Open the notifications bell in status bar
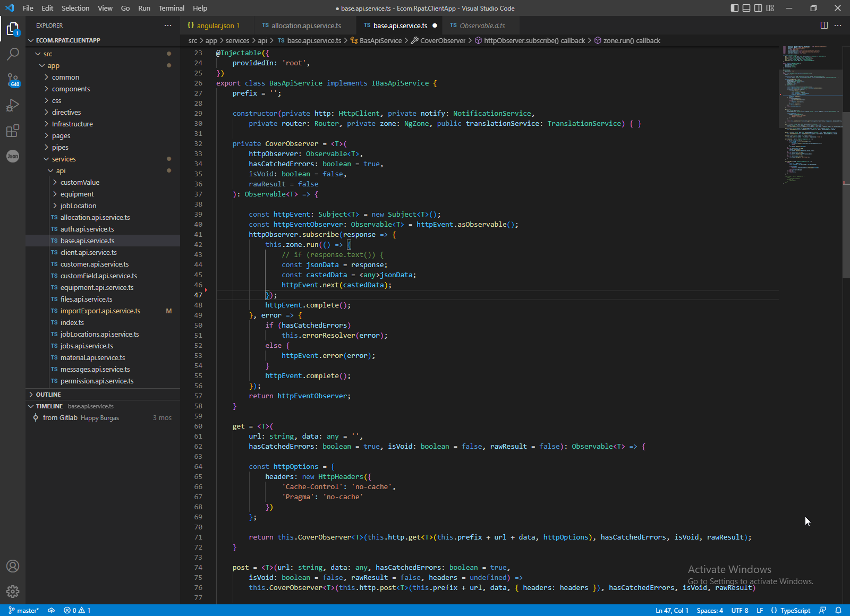 point(838,610)
